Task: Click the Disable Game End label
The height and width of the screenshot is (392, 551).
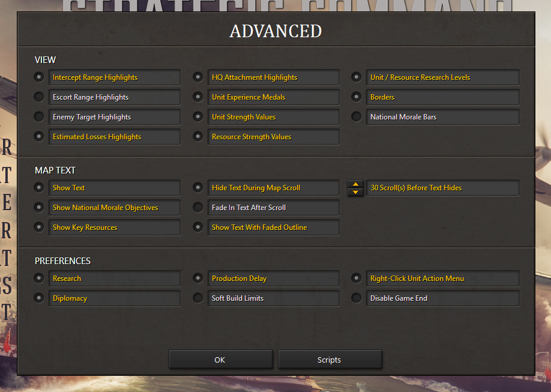Action: tap(443, 298)
